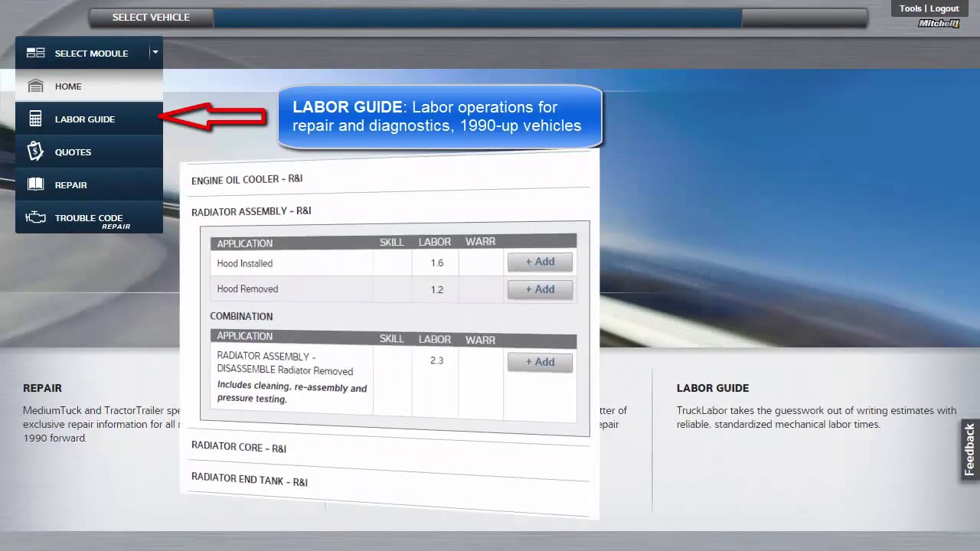Click the LABOR GUIDE heading at right

click(x=713, y=388)
